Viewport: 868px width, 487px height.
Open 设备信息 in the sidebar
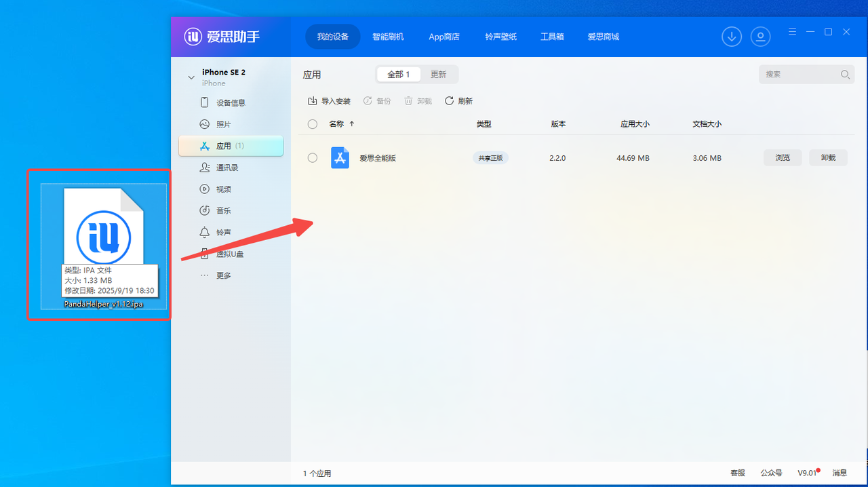[x=231, y=103]
